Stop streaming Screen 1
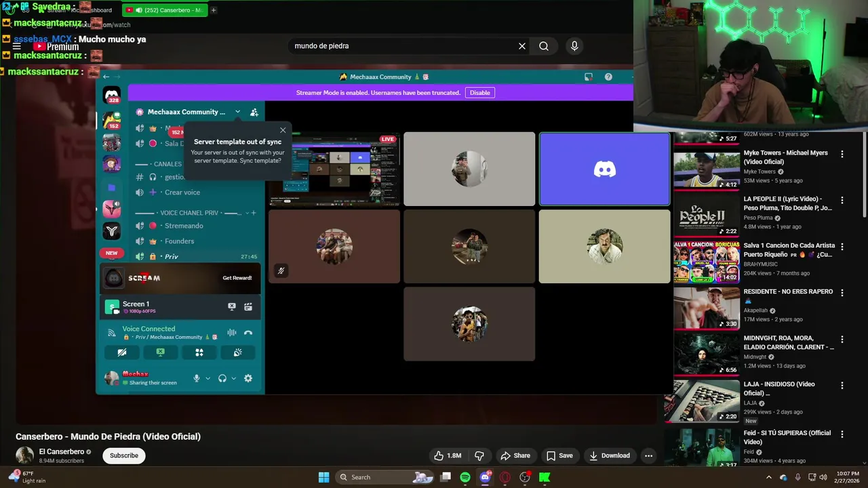 (x=232, y=307)
